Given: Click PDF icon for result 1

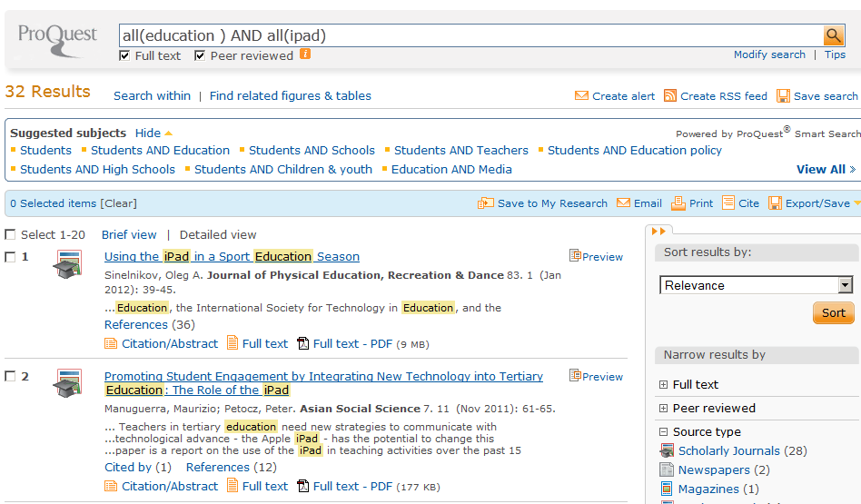Looking at the screenshot, I should pyautogui.click(x=302, y=343).
